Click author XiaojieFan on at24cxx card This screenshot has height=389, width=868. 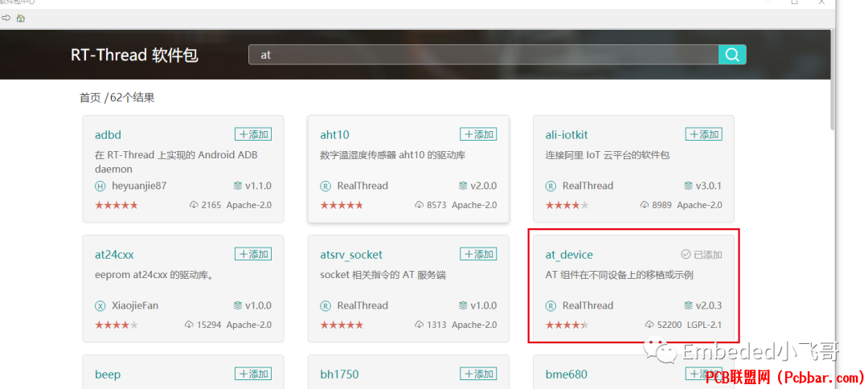point(135,305)
